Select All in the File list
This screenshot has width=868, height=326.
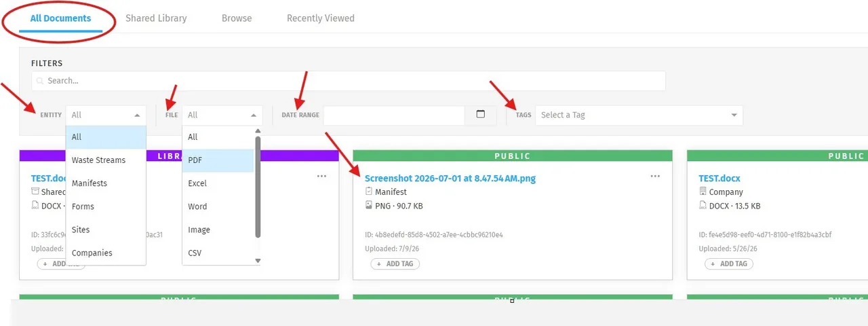pyautogui.click(x=218, y=137)
